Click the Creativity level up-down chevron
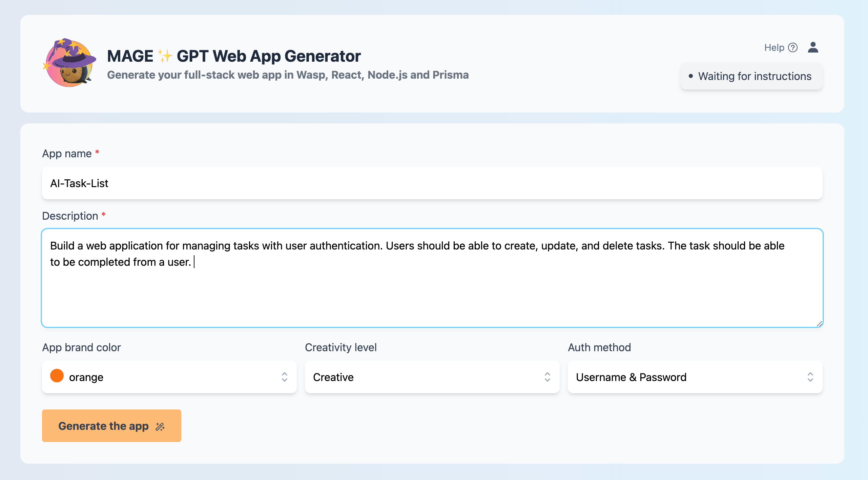This screenshot has height=480, width=868. [547, 377]
